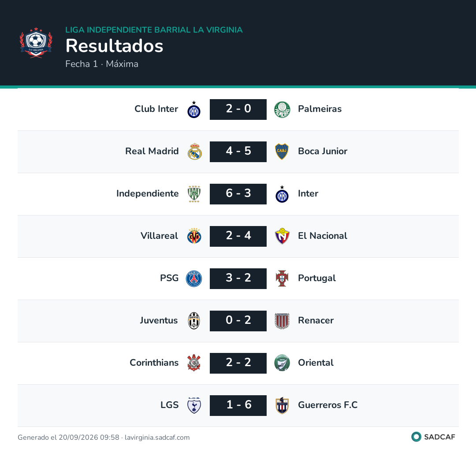Open the lavirginia.sadcaf.com footer text
The image size is (476, 460).
point(157,438)
